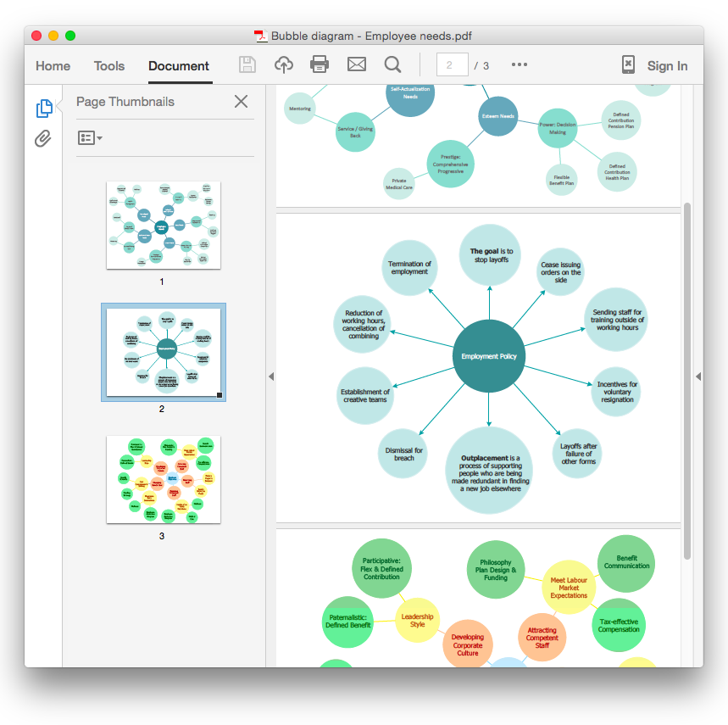Collapse the left navigation pane arrow
This screenshot has height=725, width=728.
tap(271, 376)
